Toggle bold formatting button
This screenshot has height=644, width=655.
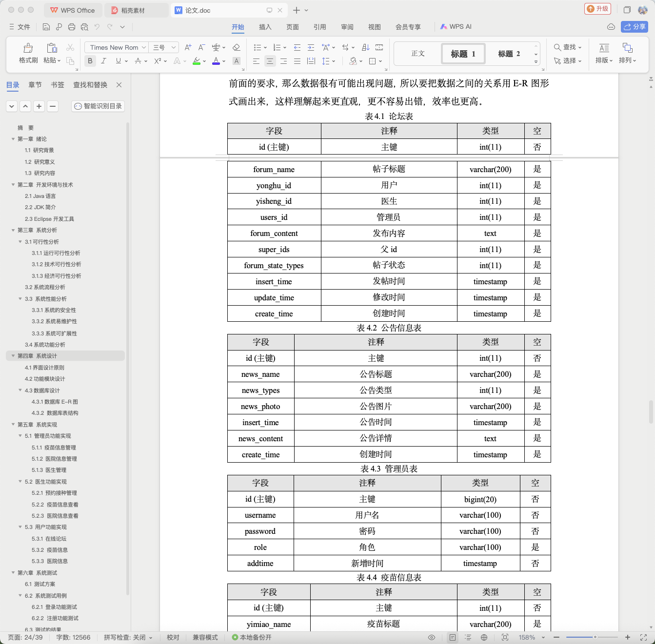point(90,61)
